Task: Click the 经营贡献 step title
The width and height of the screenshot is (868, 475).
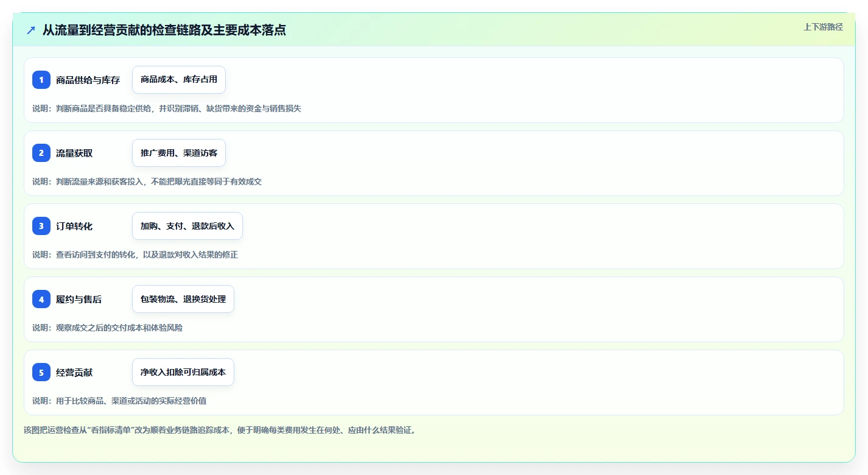Action: tap(74, 372)
